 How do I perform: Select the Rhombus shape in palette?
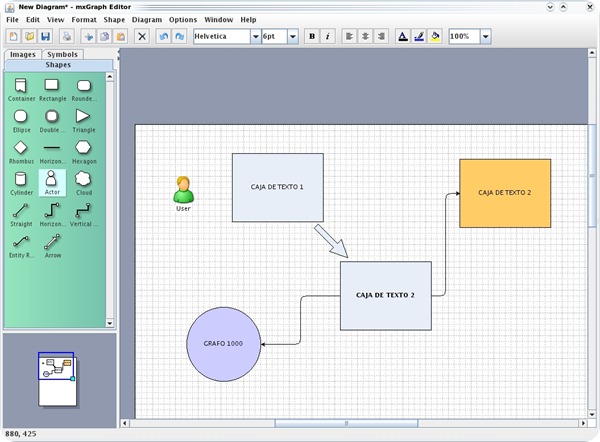[21, 148]
